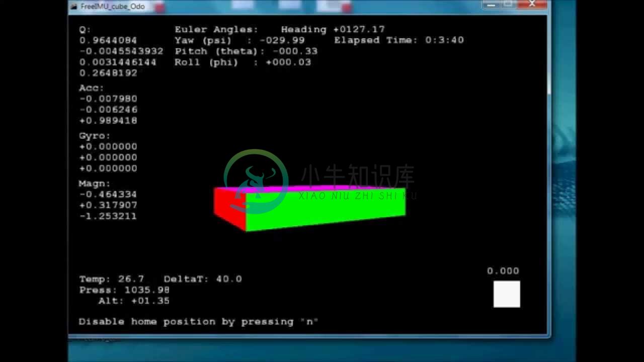Click quaternion value 0.0031446144

[118, 62]
